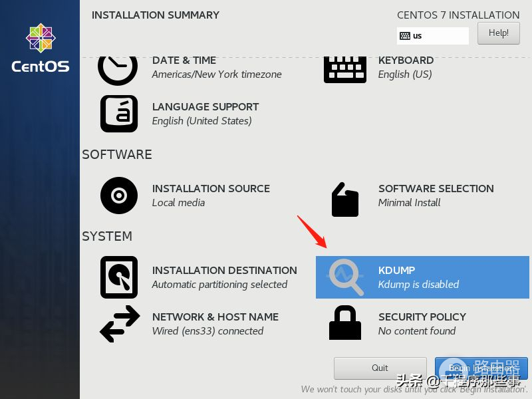Viewport: 532px width, 399px height.
Task: Open DATE & TIME settings label
Action: 184,61
